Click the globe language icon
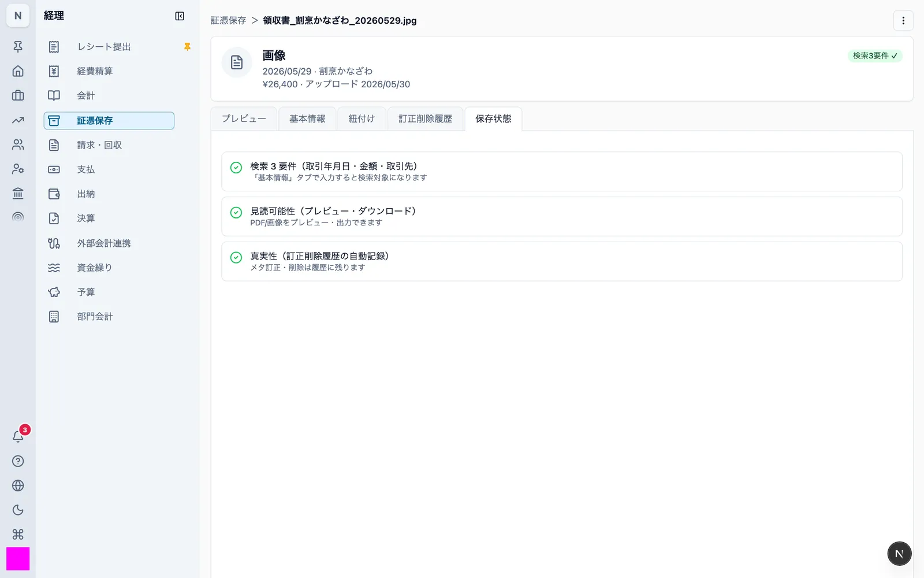 click(18, 486)
